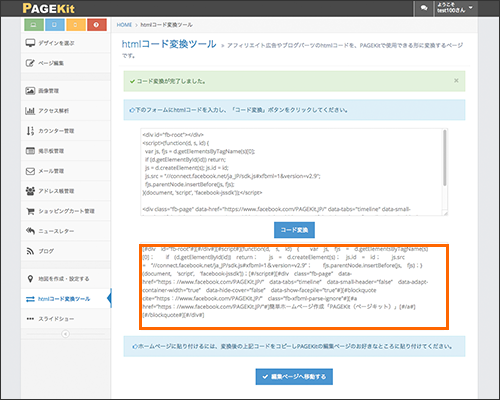This screenshot has width=500, height=400.
Task: Dismiss the green コード変換が完了しました alert
Action: click(x=456, y=81)
